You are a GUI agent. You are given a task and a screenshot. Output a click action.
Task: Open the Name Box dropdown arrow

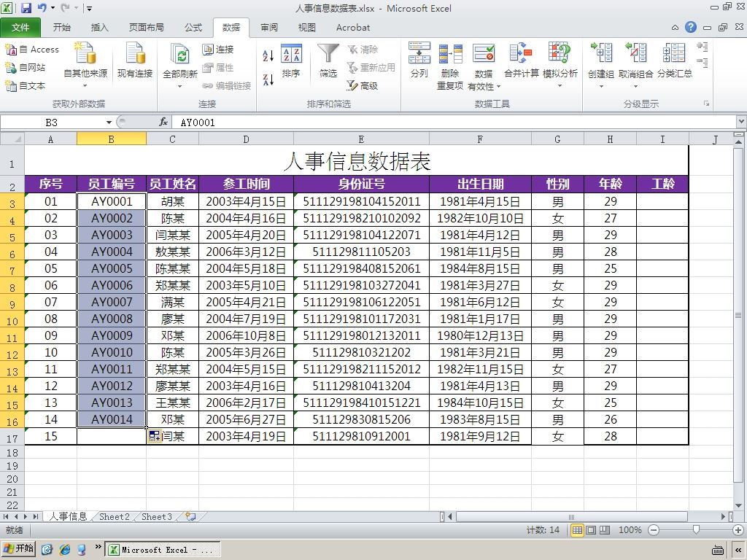tap(109, 122)
